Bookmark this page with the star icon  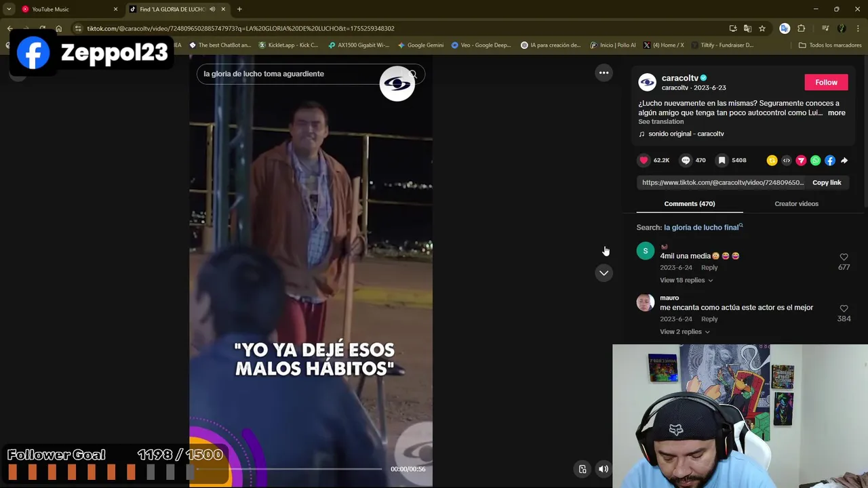(x=762, y=28)
